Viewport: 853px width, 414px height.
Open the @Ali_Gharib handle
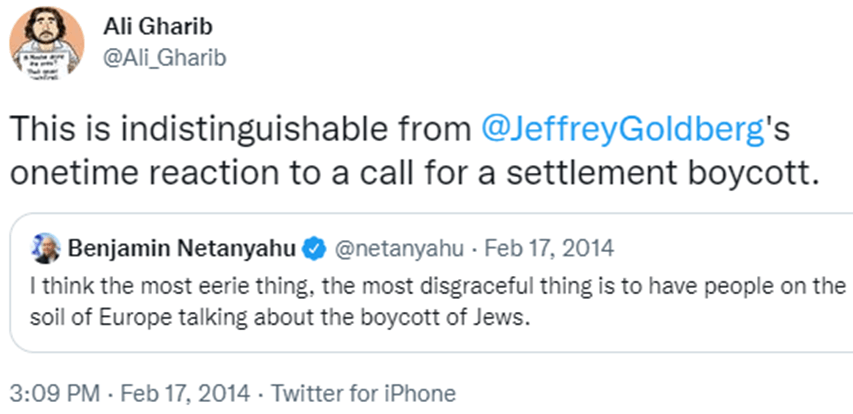(166, 58)
